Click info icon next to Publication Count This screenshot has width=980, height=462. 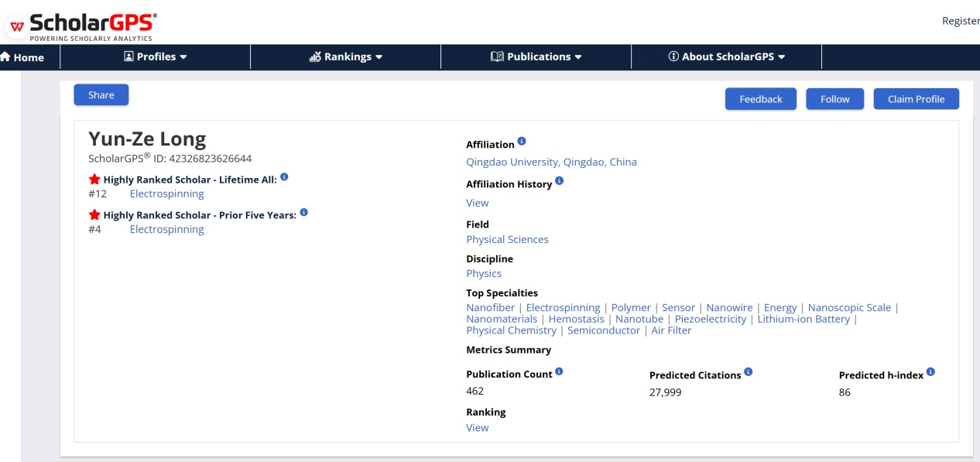(559, 371)
